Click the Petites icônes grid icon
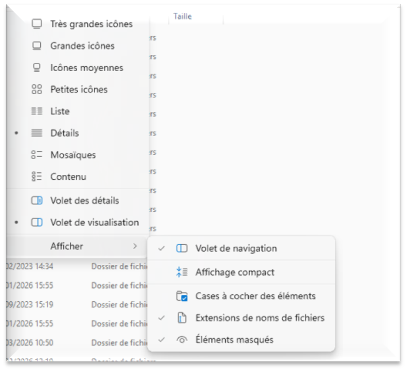The width and height of the screenshot is (407, 371). (37, 89)
